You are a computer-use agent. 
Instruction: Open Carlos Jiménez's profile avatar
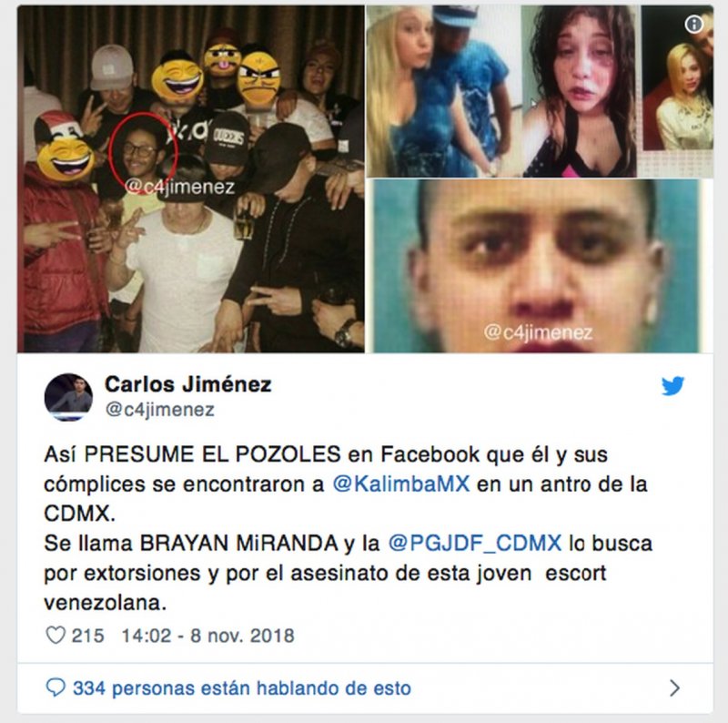click(68, 397)
